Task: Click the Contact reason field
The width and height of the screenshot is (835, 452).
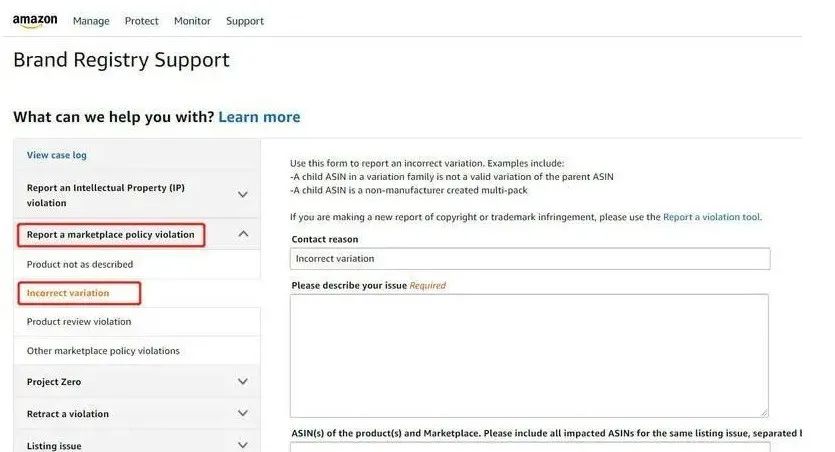Action: [530, 259]
